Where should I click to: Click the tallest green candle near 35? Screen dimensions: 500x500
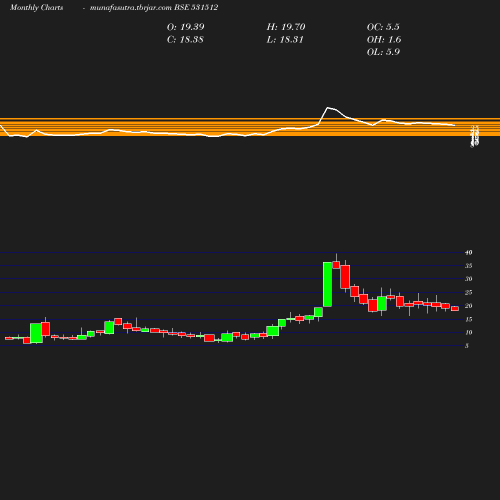(x=327, y=284)
